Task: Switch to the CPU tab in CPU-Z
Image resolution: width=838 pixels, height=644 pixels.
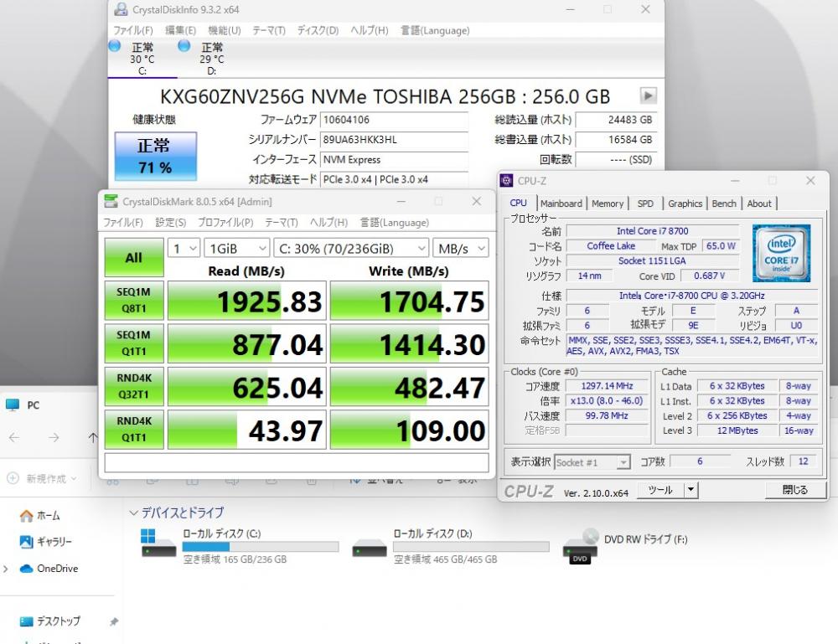Action: point(519,203)
